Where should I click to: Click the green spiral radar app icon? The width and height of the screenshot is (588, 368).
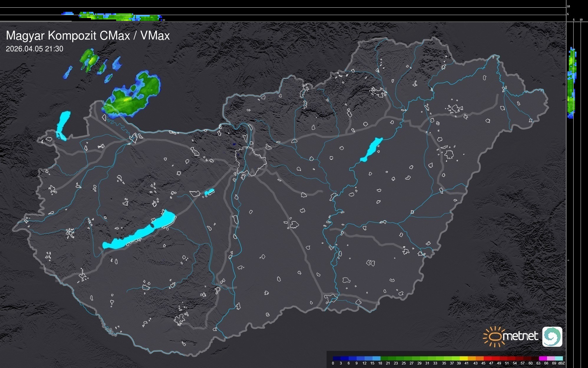click(552, 336)
